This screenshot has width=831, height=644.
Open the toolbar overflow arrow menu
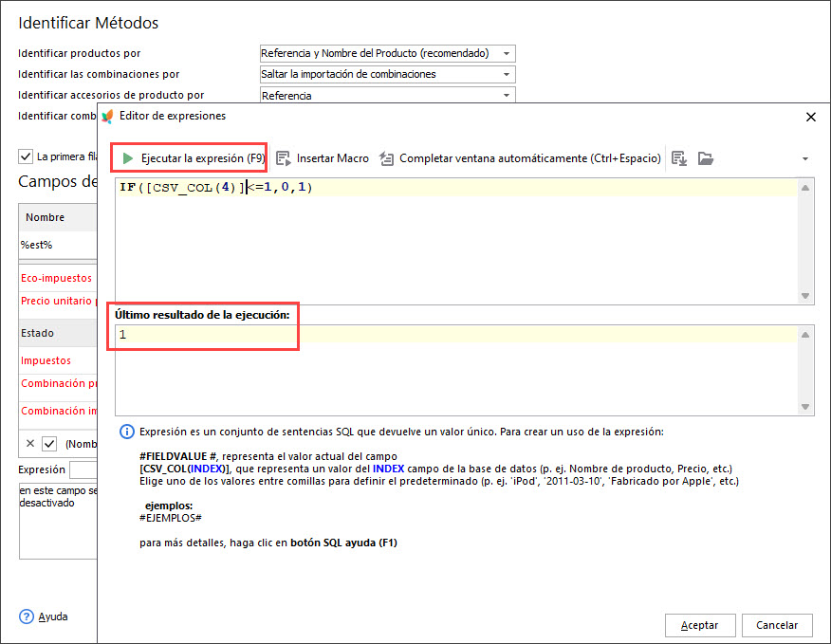click(804, 158)
